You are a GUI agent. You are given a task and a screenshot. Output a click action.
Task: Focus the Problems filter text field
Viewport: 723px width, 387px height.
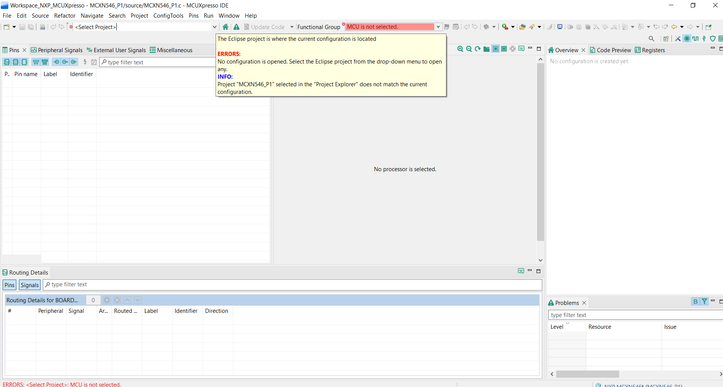click(x=635, y=315)
